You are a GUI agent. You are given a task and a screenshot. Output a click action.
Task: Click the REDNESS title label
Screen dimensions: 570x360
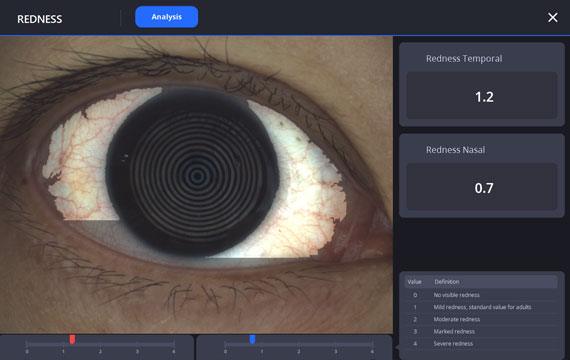point(40,19)
